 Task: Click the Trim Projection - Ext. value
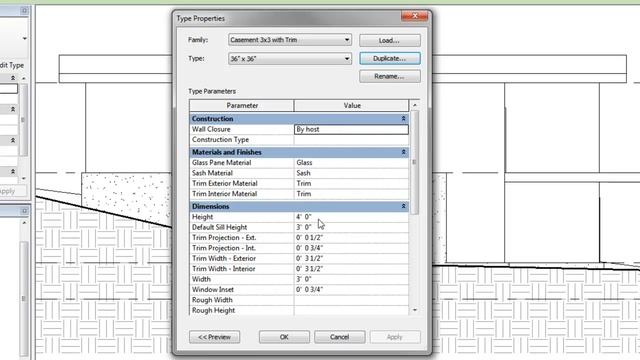pyautogui.click(x=351, y=238)
